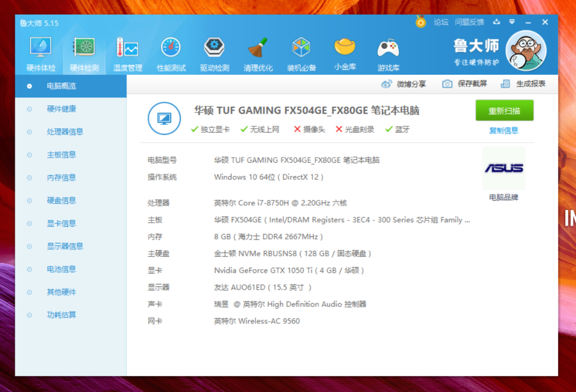
Task: Select 处理器信息 in the sidebar
Action: point(71,132)
